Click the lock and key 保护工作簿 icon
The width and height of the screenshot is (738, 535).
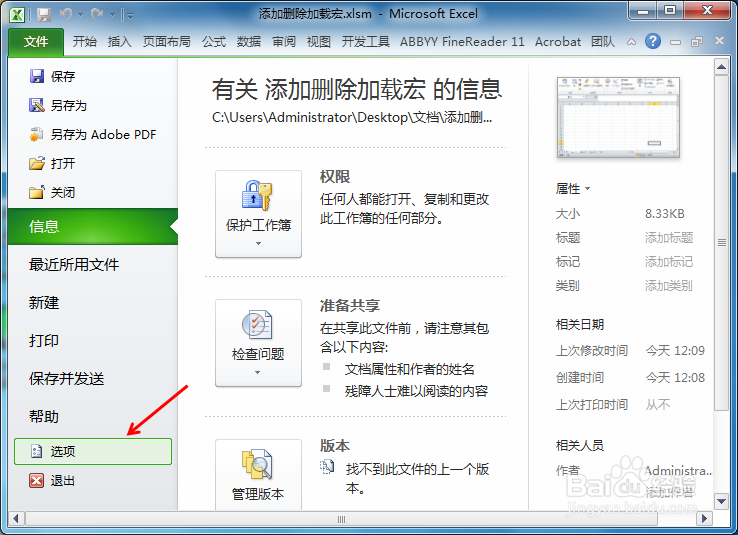[x=257, y=195]
